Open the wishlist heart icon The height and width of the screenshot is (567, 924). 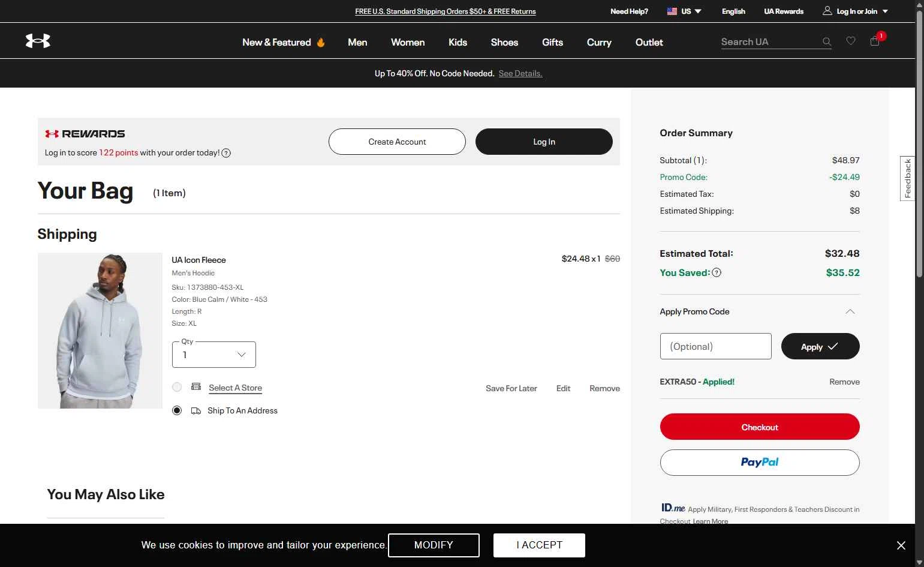coord(851,41)
